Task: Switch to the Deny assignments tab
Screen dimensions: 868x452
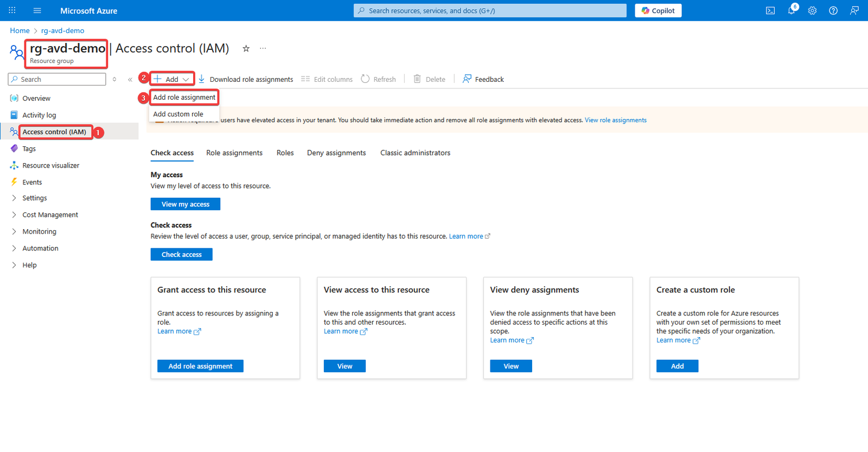Action: [336, 153]
